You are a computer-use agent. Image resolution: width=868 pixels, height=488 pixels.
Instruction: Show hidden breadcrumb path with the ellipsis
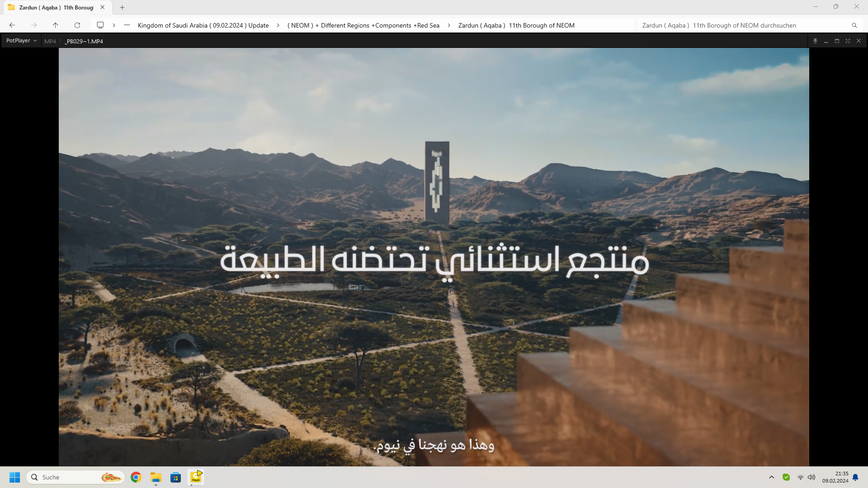click(x=127, y=25)
